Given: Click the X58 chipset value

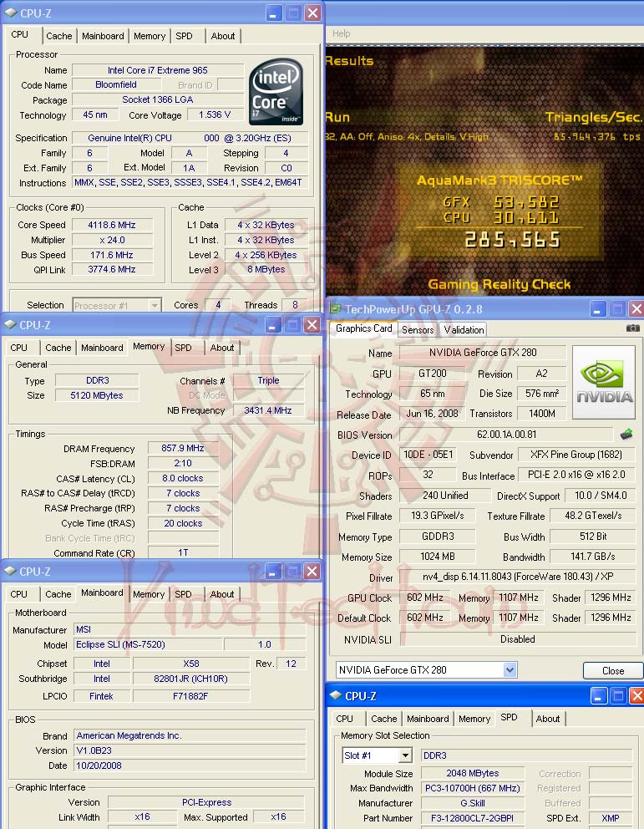Looking at the screenshot, I should 190,664.
